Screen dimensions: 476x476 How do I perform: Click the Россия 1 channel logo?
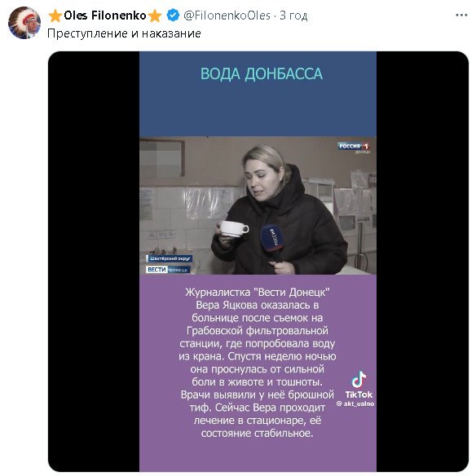click(354, 148)
